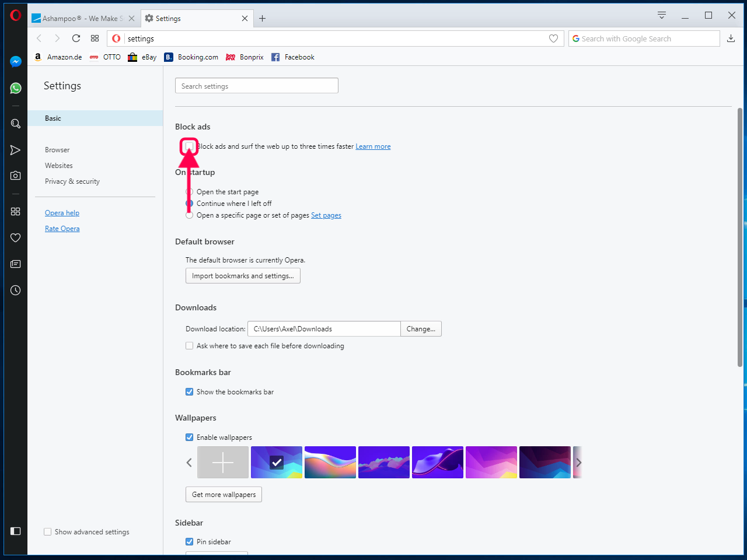The height and width of the screenshot is (560, 747).
Task: Open Speed Dial from the sidebar
Action: point(16,212)
